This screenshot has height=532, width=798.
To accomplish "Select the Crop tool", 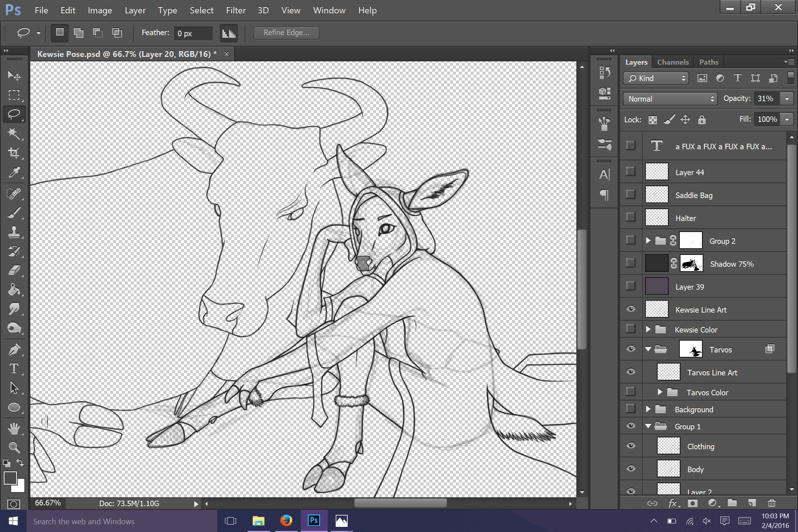I will click(x=14, y=153).
